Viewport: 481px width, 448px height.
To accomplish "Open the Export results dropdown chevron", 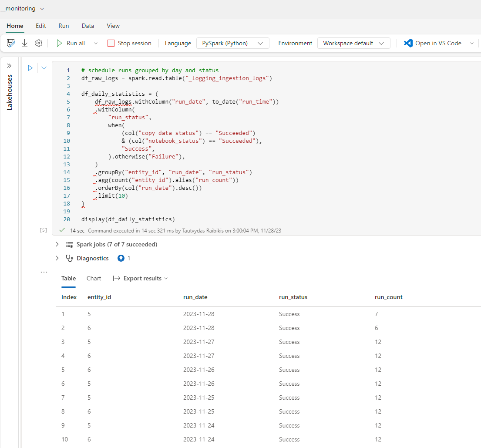I will [166, 278].
